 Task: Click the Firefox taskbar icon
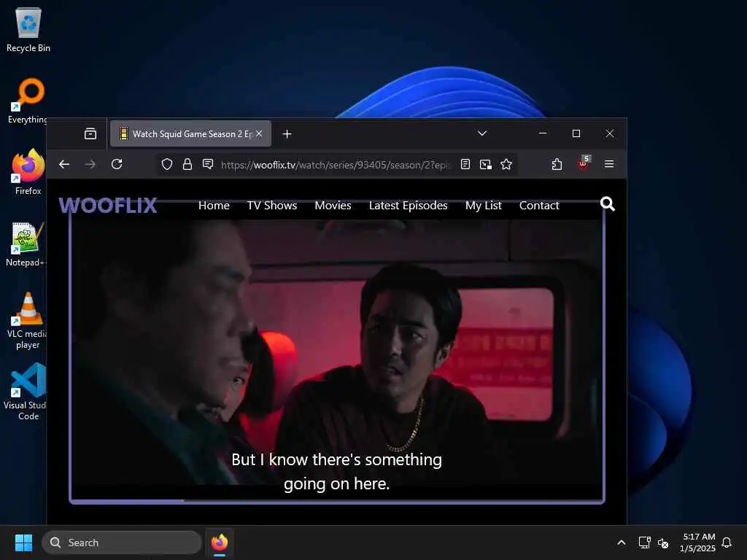(219, 542)
